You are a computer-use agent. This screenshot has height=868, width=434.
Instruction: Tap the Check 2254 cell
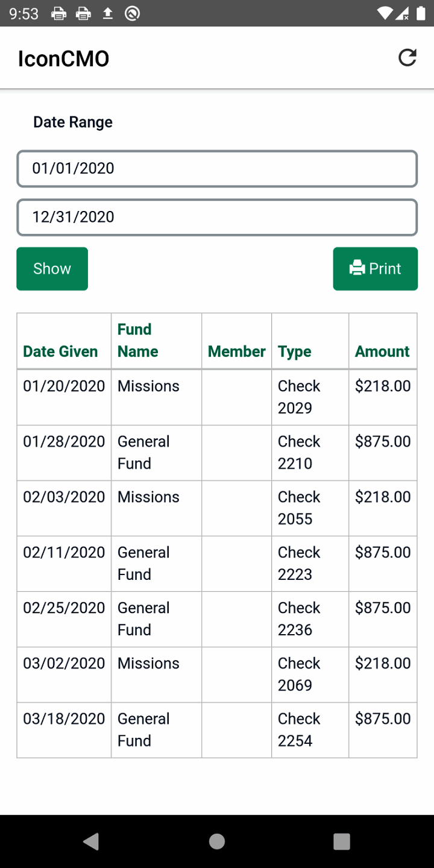[299, 729]
